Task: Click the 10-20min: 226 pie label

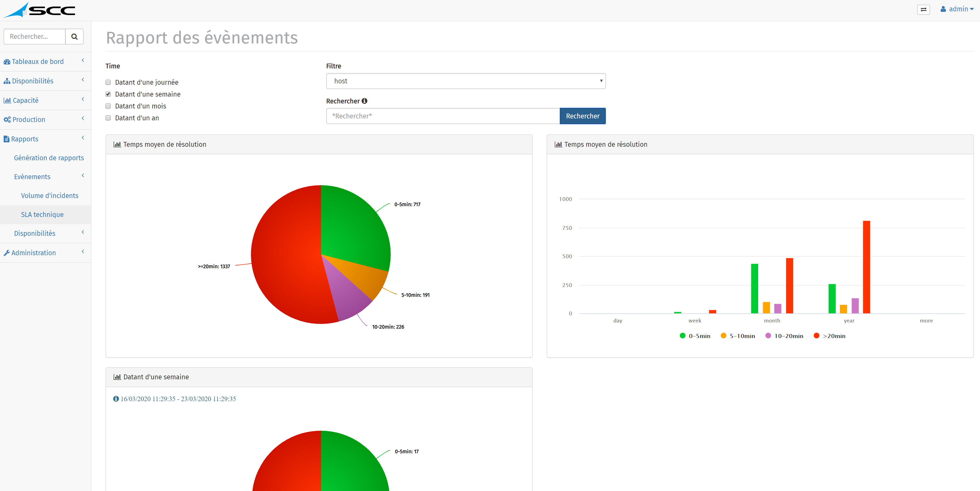Action: click(388, 327)
